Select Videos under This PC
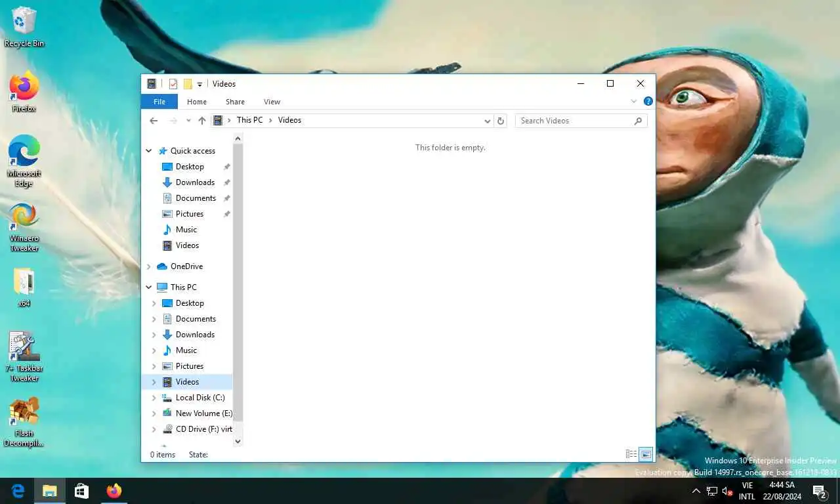840x504 pixels. (x=187, y=382)
